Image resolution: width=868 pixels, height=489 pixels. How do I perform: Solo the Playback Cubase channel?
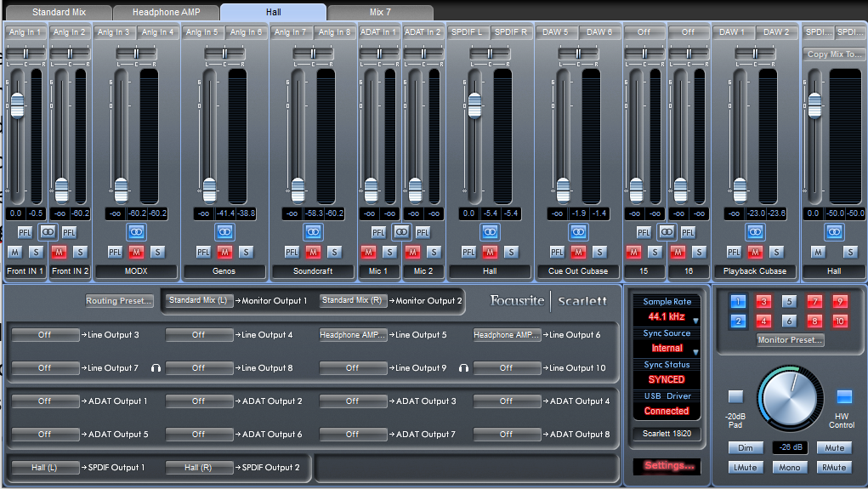pyautogui.click(x=776, y=252)
